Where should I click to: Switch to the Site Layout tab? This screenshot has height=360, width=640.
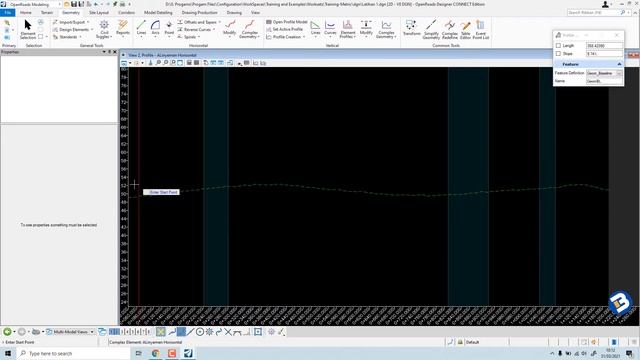pos(99,13)
